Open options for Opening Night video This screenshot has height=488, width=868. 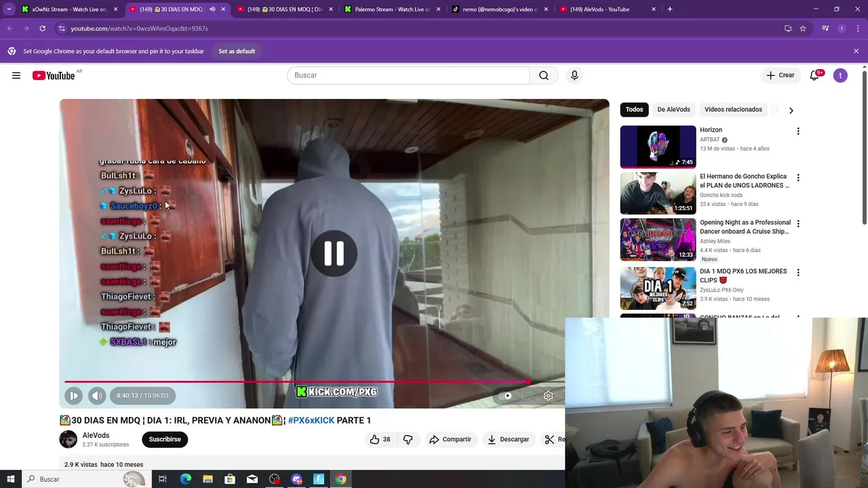798,224
